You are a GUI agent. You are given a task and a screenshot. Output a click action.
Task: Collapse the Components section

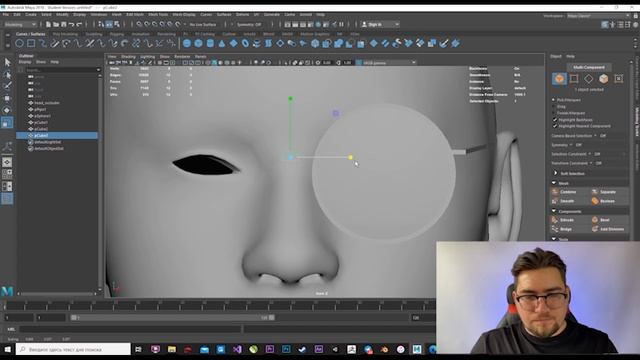554,211
